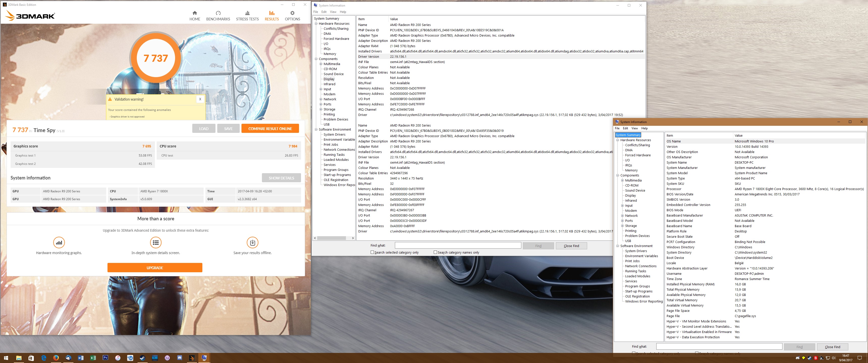Screen dimensions: 868x363
Task: Expand Input node in front System Information tree
Action: coord(622,205)
